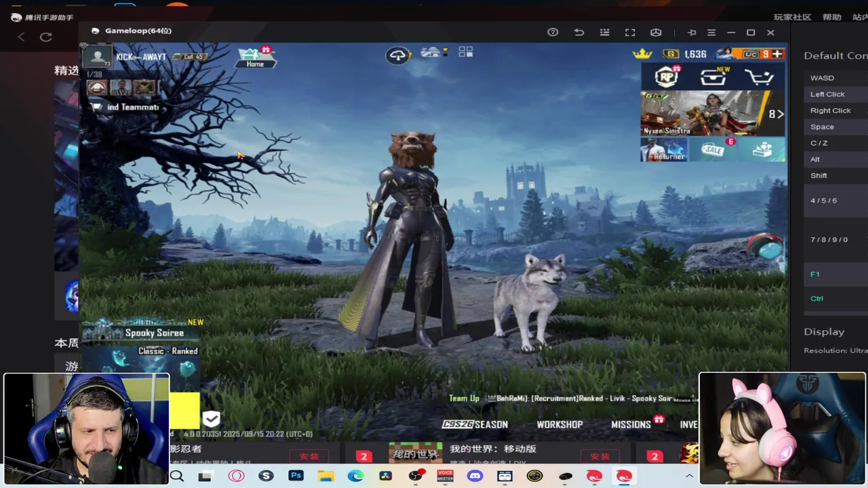Toggle Gameloop fullscreen icon
This screenshot has height=488, width=868.
[630, 32]
